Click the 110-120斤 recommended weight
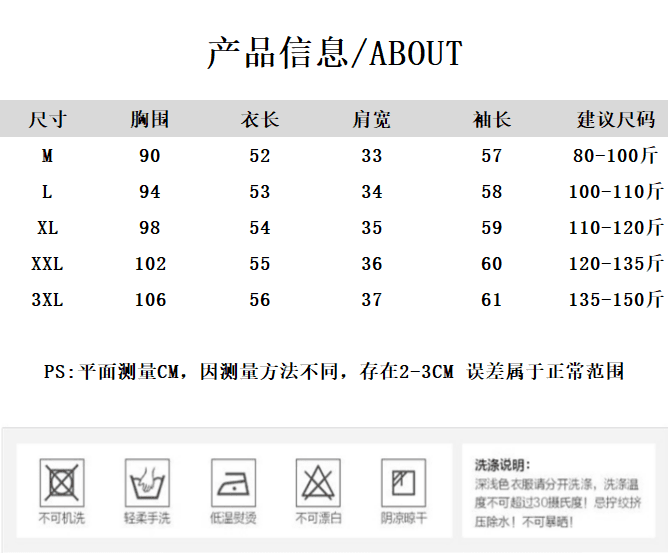This screenshot has height=553, width=668. [616, 228]
